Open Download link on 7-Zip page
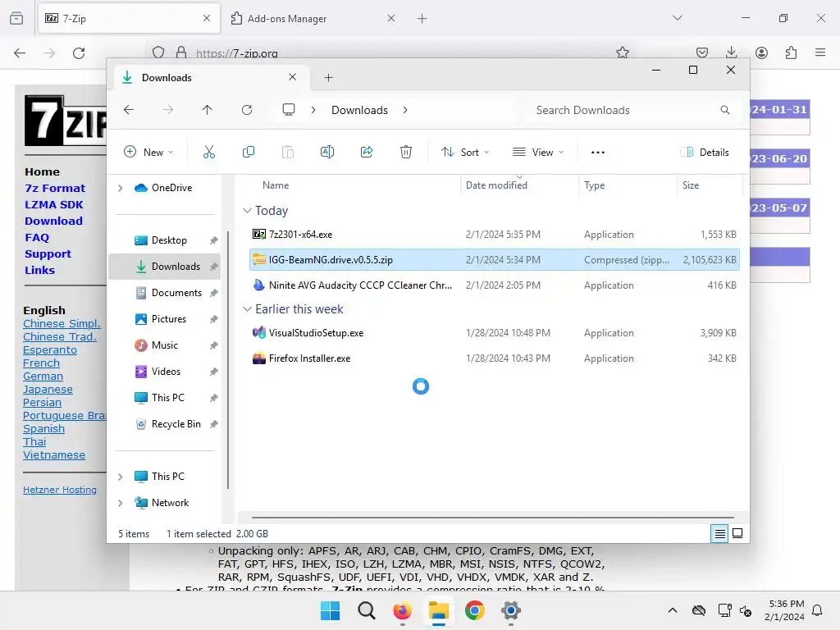The image size is (840, 630). click(53, 221)
